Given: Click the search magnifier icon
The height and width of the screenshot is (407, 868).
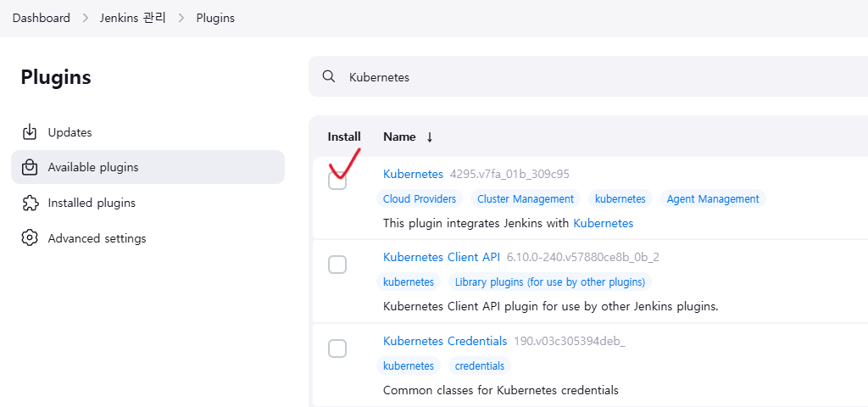Looking at the screenshot, I should point(329,76).
